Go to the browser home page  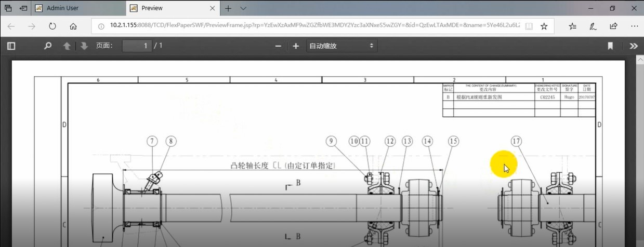pos(73,26)
